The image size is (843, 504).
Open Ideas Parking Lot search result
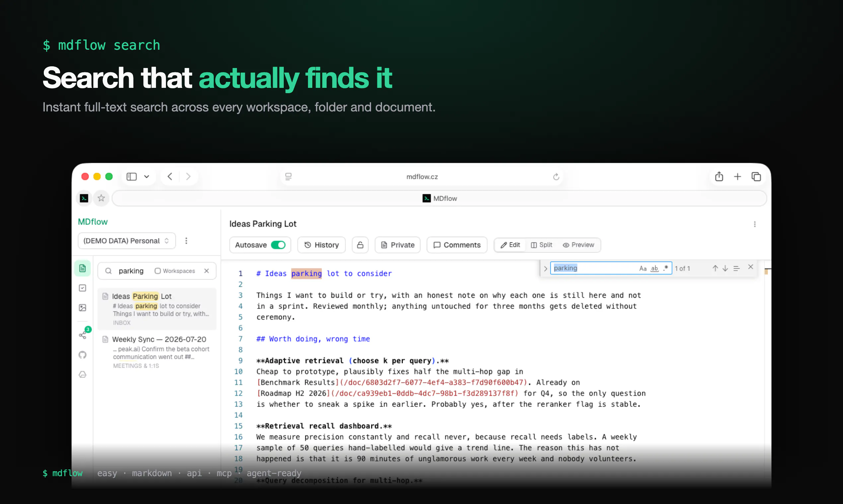[x=157, y=309]
